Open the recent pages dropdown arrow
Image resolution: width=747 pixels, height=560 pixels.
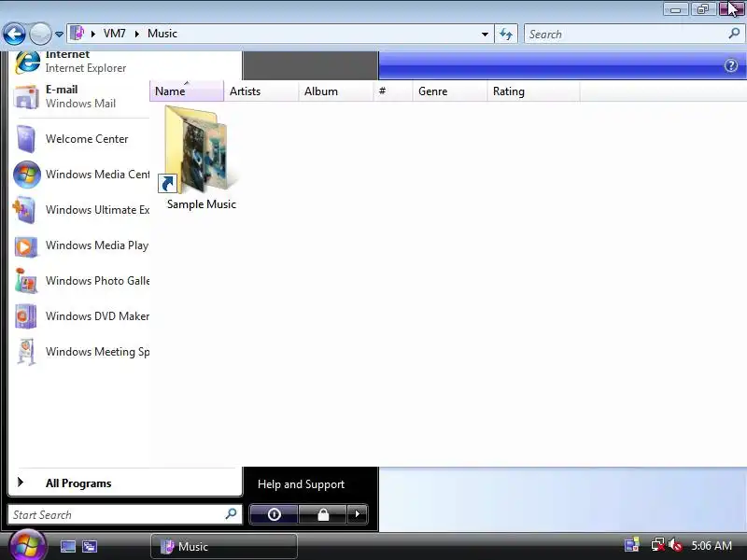(59, 35)
